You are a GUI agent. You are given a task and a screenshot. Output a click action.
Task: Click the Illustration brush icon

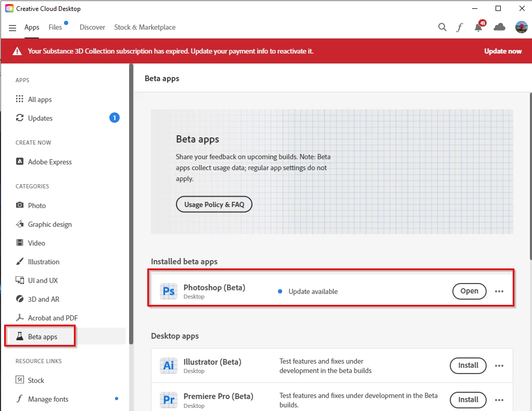(x=20, y=261)
